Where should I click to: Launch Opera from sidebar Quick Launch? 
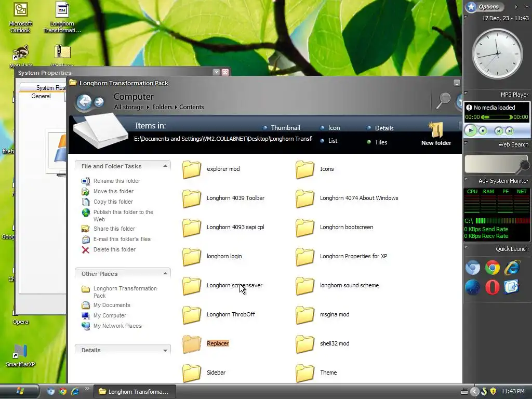493,287
